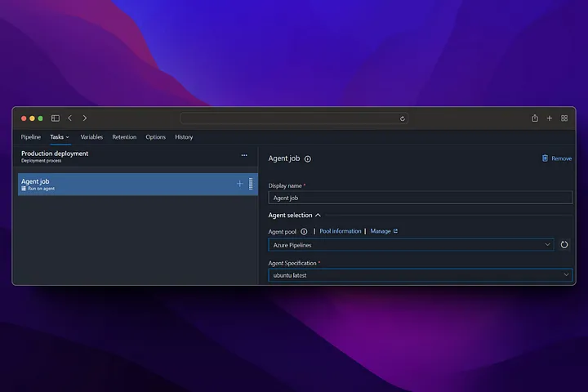Click the browser address bar
This screenshot has width=588, height=392.
294,118
